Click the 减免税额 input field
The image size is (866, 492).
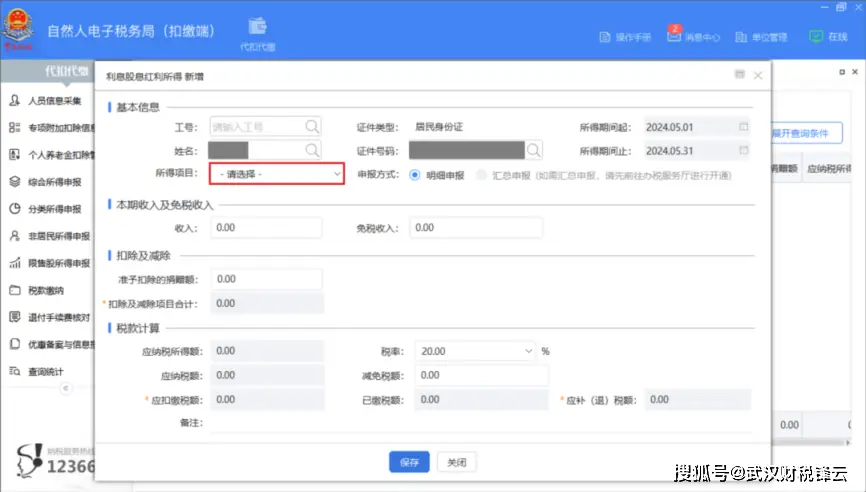(482, 375)
